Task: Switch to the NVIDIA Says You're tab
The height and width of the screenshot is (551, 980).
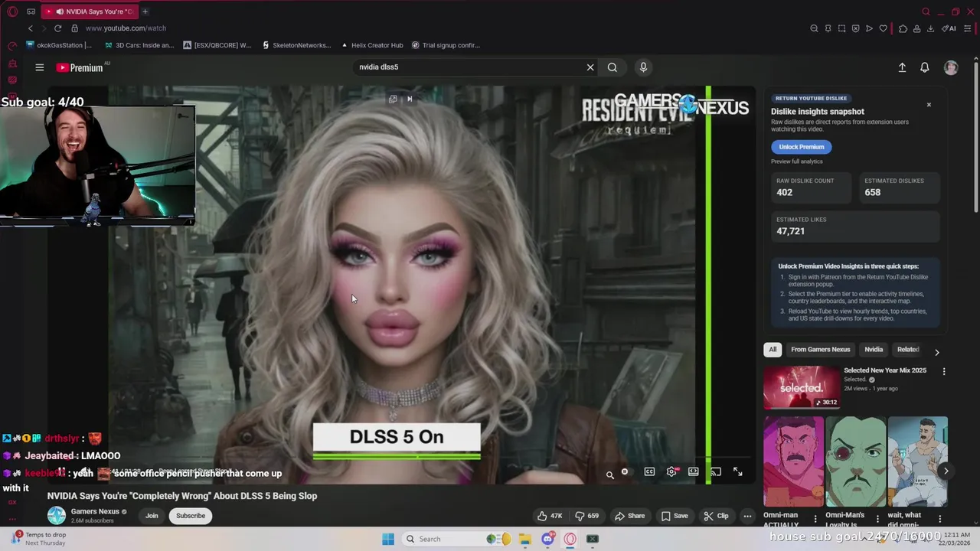Action: [88, 11]
